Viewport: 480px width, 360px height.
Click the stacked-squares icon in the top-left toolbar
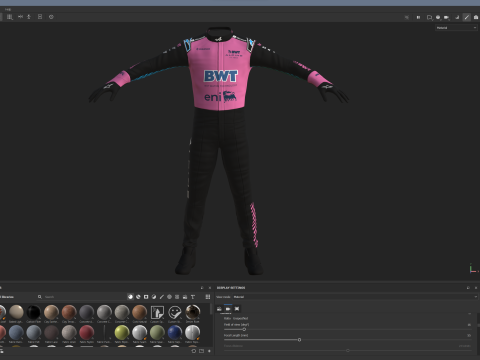(x=40, y=17)
